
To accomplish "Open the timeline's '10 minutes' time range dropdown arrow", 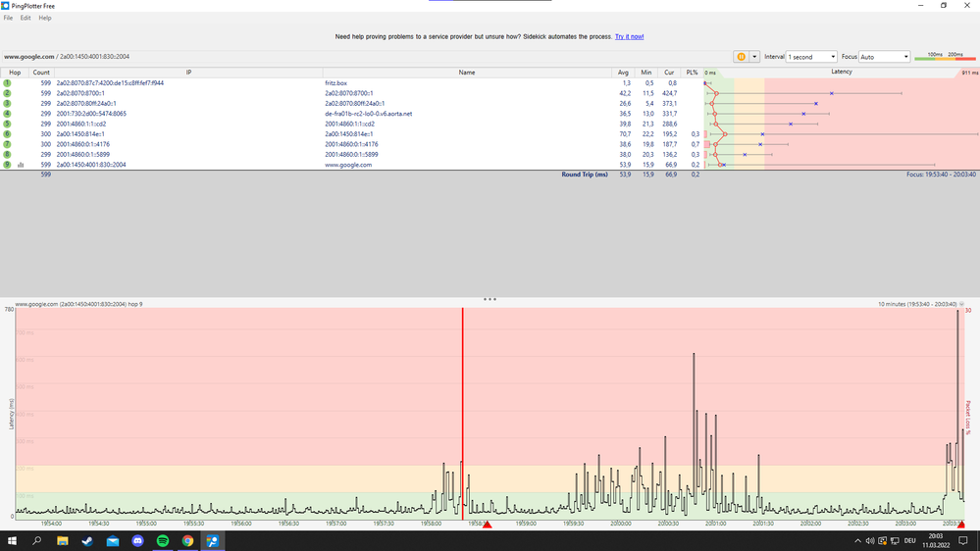I will (x=961, y=304).
